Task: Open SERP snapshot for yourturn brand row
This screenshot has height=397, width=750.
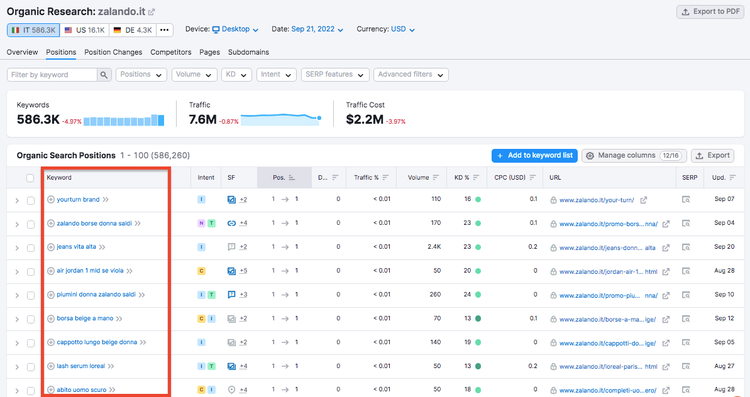Action: pyautogui.click(x=686, y=199)
